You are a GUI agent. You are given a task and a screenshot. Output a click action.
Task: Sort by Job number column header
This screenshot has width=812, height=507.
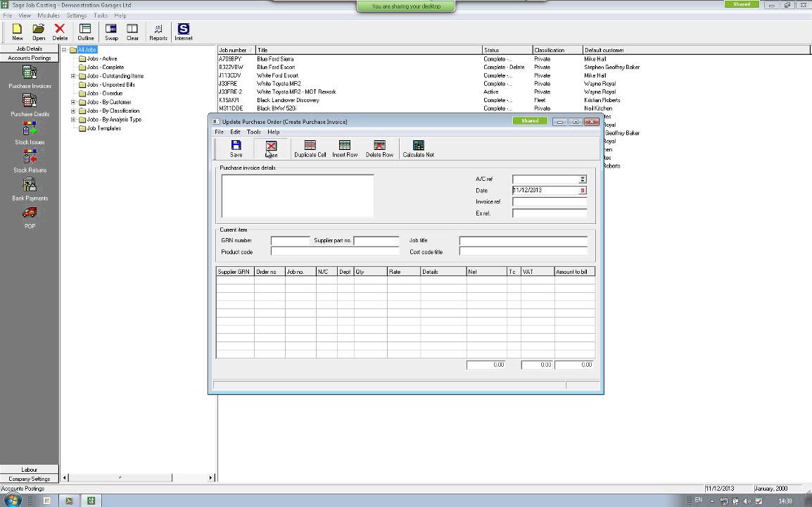click(x=236, y=50)
